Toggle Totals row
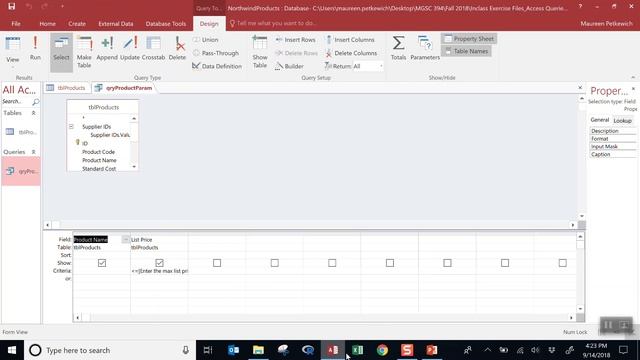 coord(398,49)
